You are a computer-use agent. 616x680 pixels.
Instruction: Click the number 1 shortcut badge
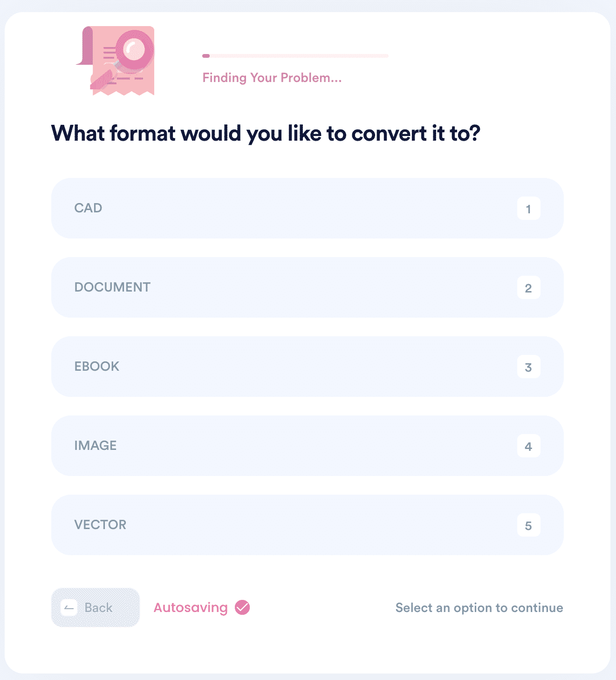coord(528,208)
